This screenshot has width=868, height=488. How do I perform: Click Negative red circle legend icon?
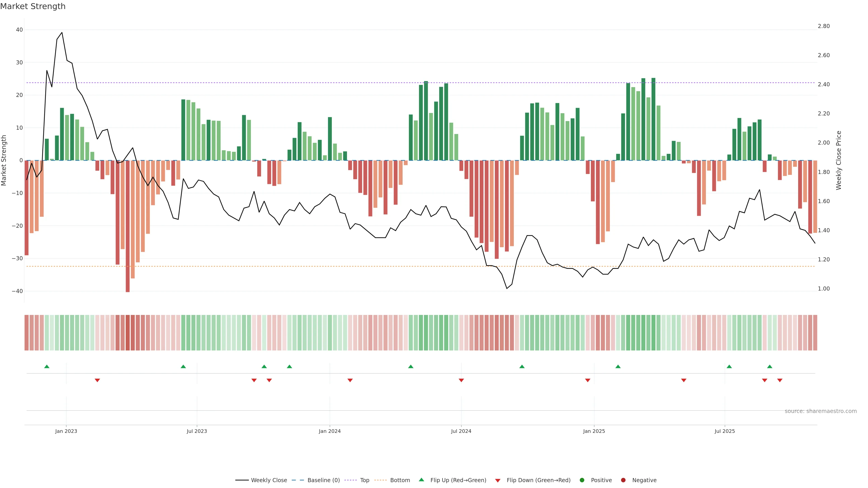click(x=623, y=480)
